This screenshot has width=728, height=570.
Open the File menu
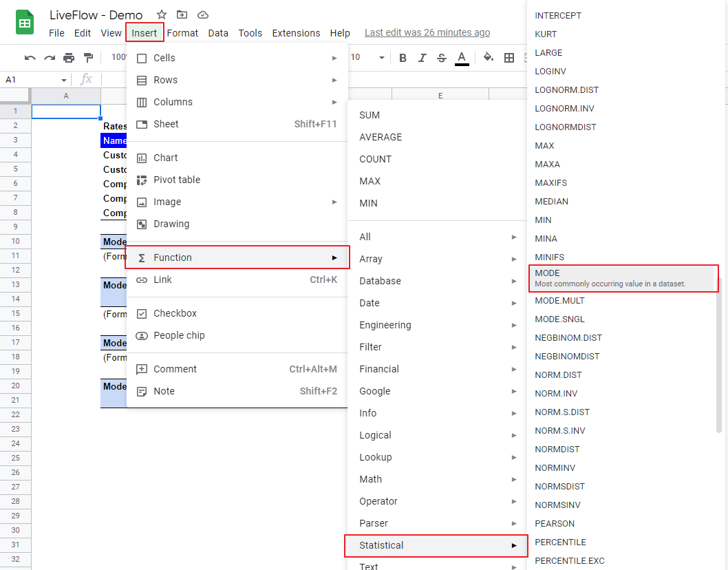(x=56, y=33)
